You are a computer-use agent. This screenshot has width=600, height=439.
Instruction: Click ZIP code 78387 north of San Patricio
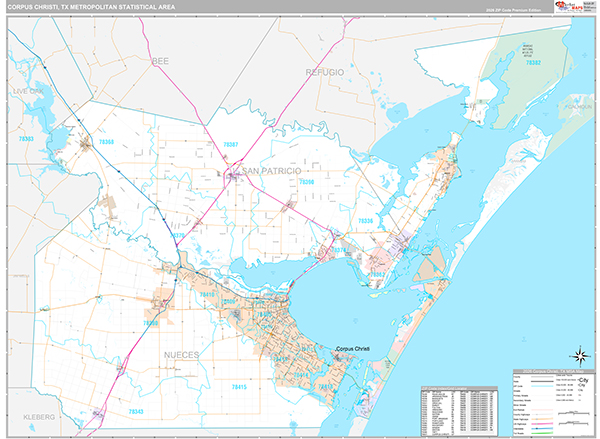[x=232, y=145]
